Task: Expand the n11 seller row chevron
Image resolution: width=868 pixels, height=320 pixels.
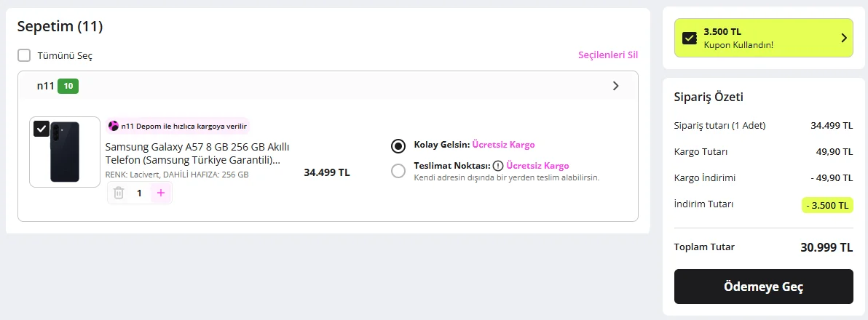Action: [x=615, y=86]
